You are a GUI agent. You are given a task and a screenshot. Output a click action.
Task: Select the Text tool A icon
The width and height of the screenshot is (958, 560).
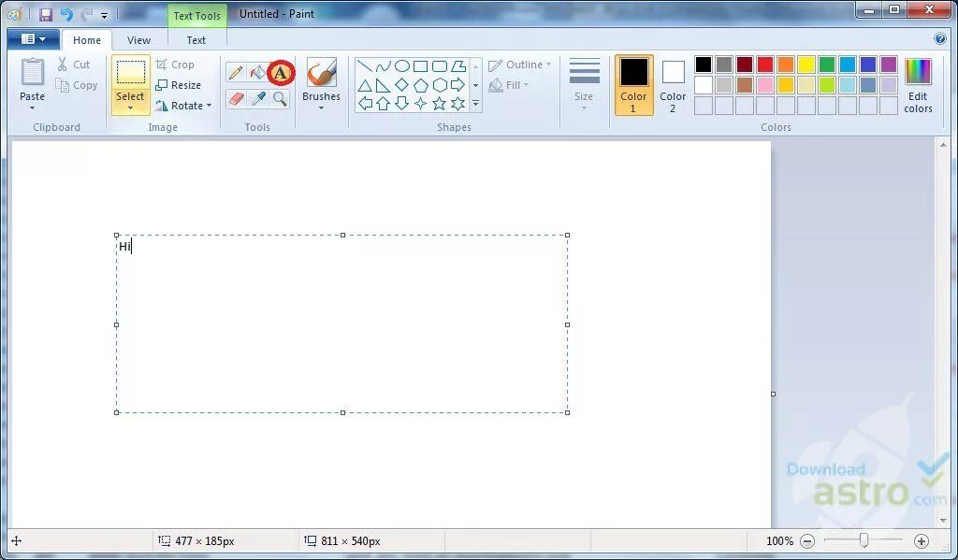(x=281, y=73)
